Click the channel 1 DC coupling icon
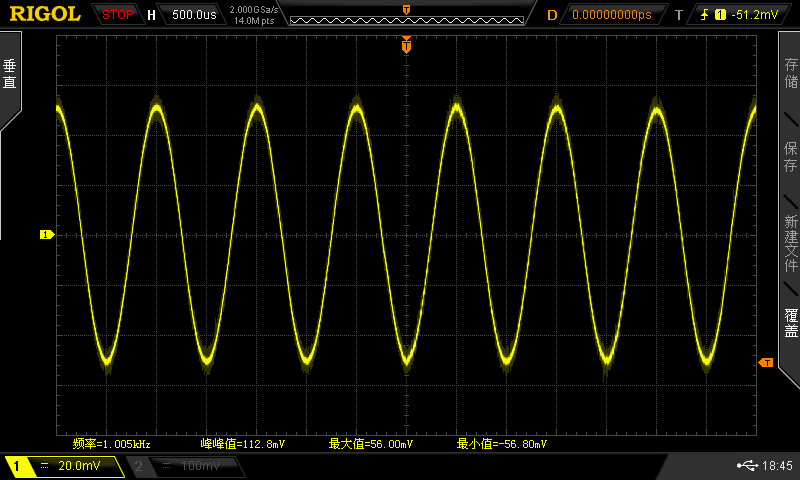The height and width of the screenshot is (480, 800). pyautogui.click(x=44, y=465)
